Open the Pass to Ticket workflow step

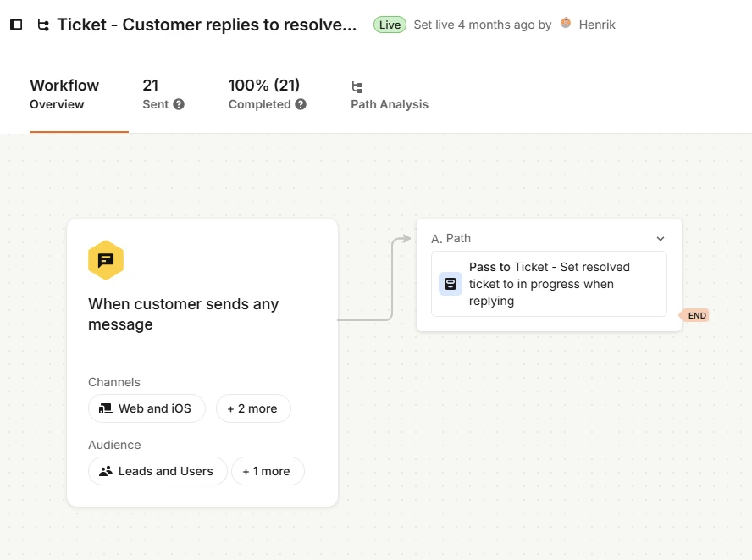point(549,284)
